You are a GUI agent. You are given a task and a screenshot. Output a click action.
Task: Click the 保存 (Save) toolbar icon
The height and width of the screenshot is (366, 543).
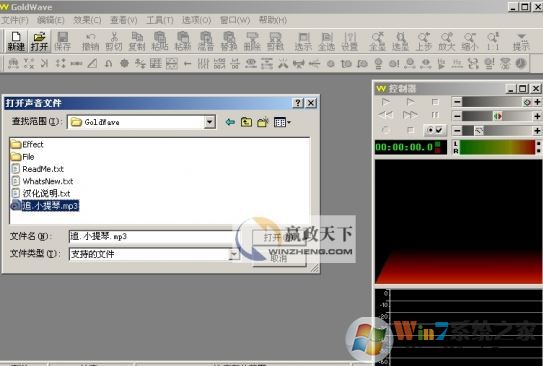(x=63, y=41)
